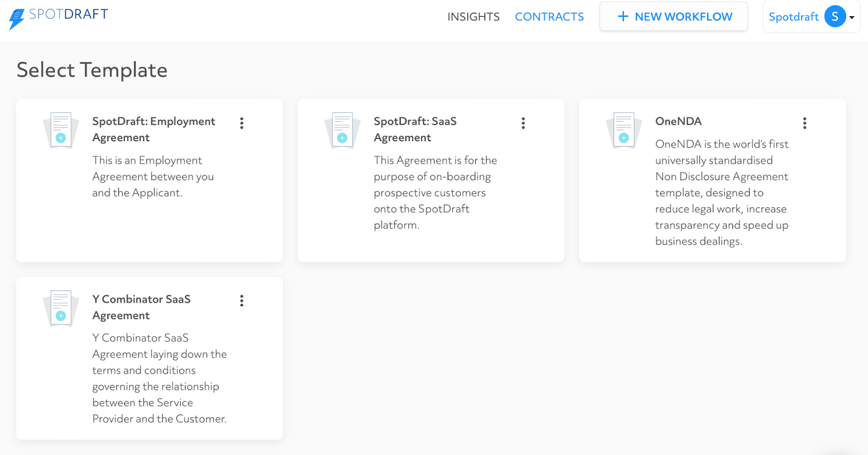
Task: Select Y Combinator SaaS Agreement title
Action: (141, 307)
